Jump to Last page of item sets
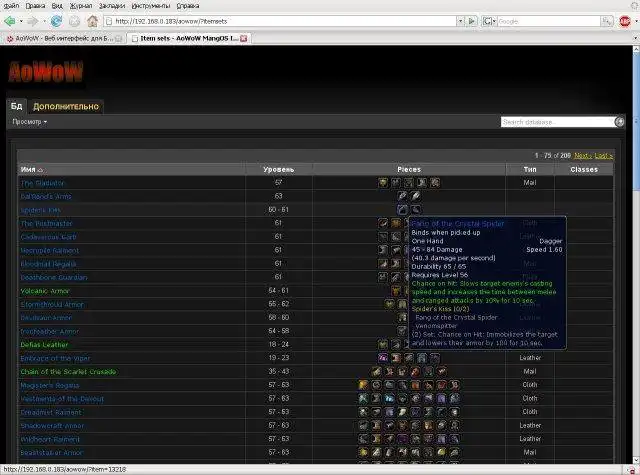 tap(603, 155)
